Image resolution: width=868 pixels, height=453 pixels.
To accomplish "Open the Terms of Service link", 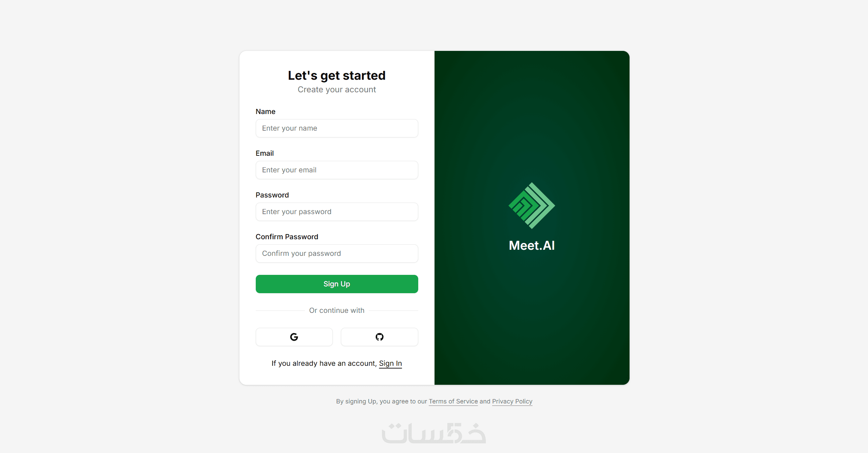I will click(453, 401).
